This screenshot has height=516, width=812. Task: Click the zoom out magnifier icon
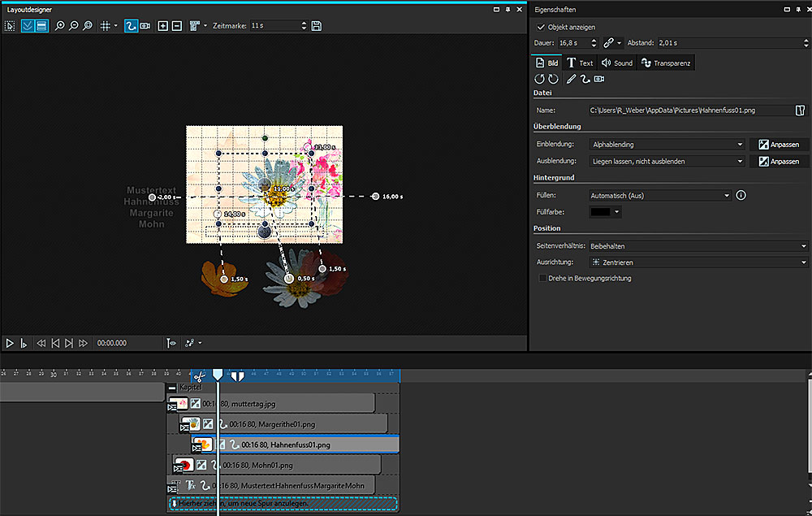coord(74,26)
